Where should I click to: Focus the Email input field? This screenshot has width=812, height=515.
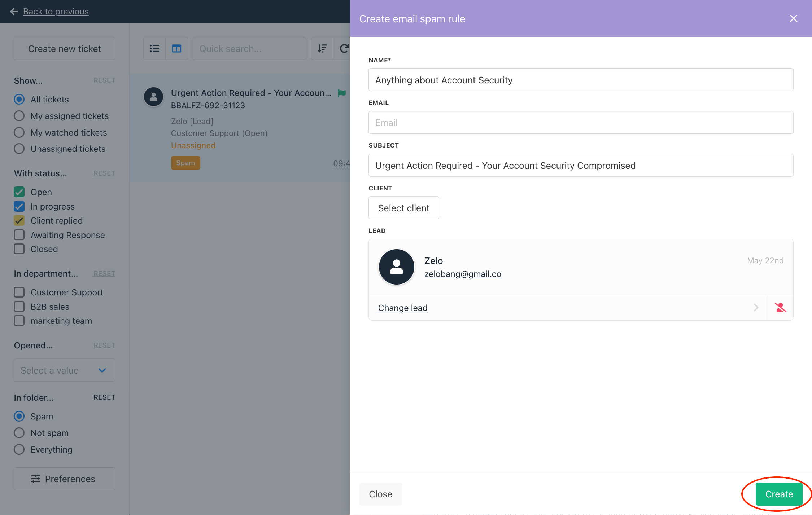[581, 122]
